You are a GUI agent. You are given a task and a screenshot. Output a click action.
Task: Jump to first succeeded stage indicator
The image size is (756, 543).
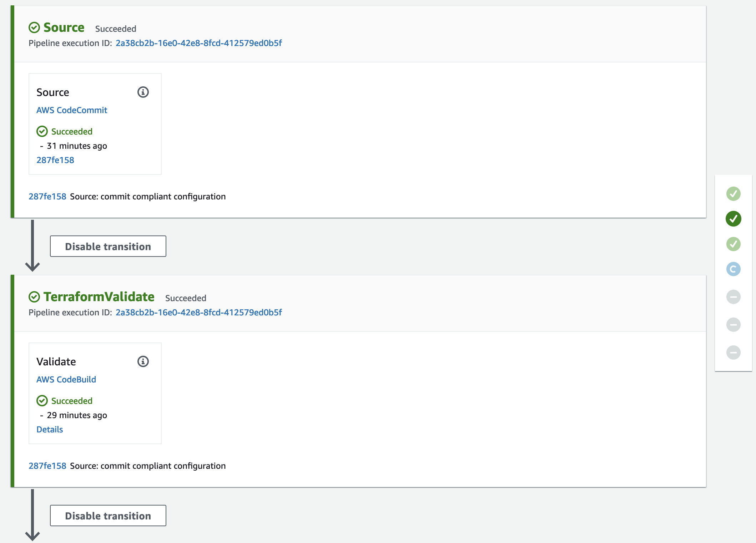pos(733,194)
